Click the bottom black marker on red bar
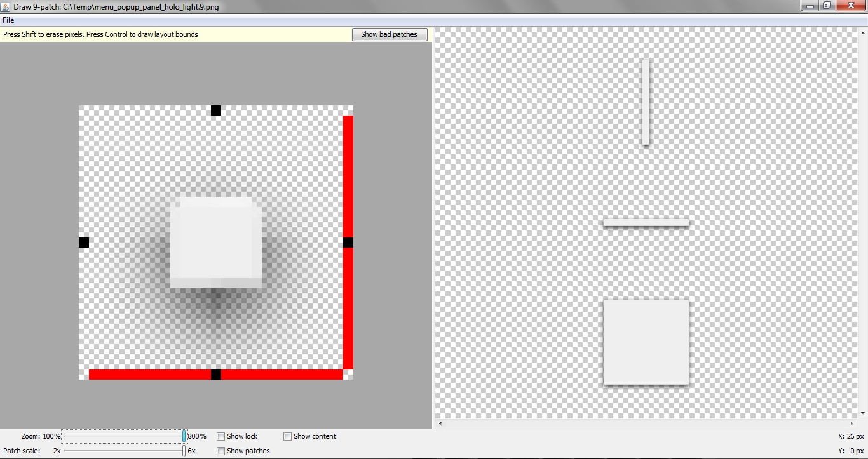The image size is (868, 459). click(216, 375)
